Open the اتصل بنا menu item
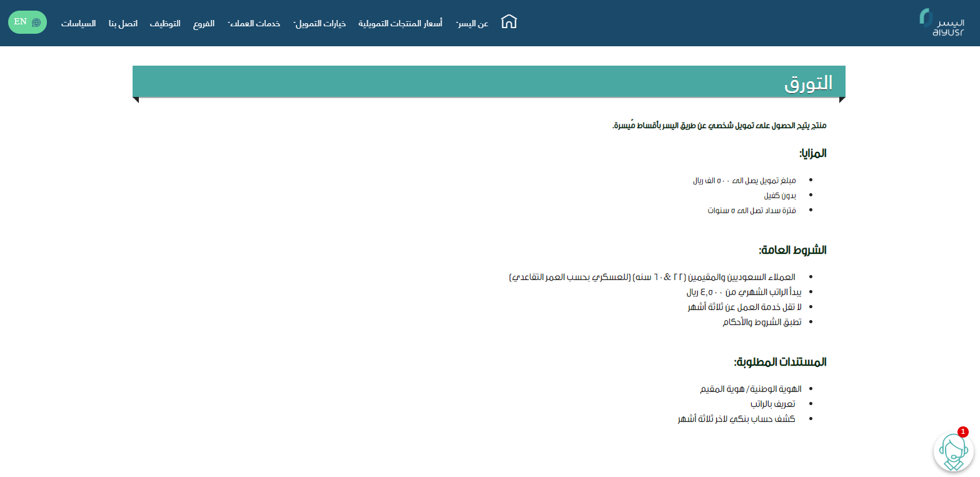 tap(123, 24)
